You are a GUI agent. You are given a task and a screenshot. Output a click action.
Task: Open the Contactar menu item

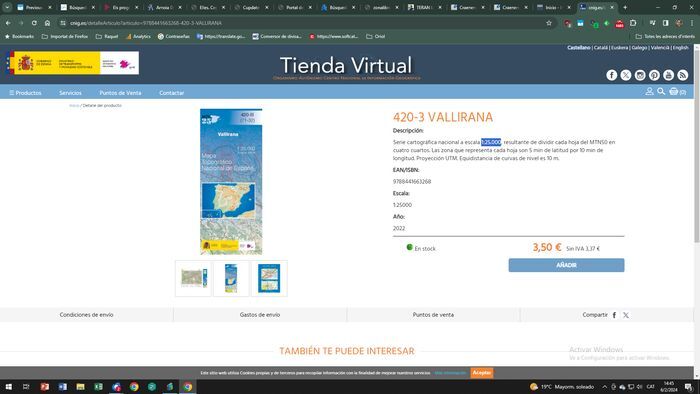(171, 93)
